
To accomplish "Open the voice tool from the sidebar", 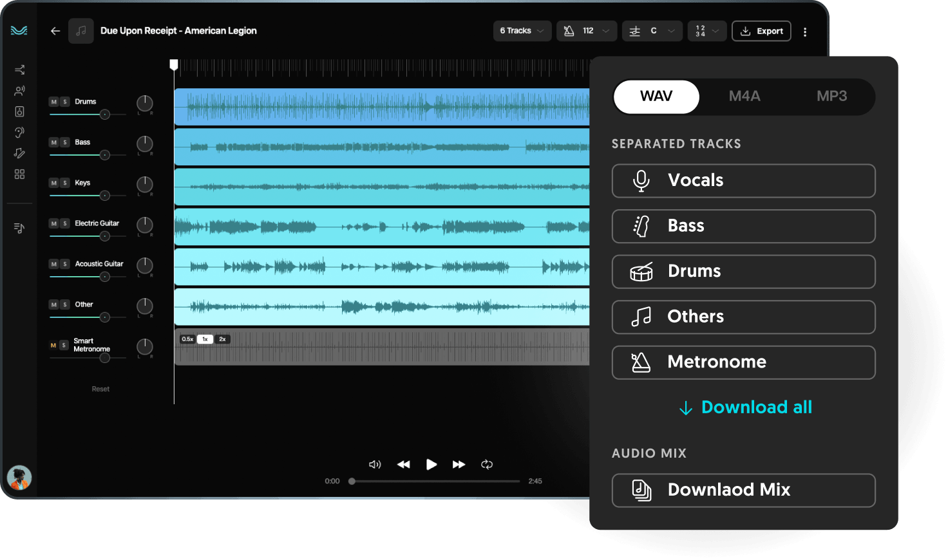I will 19,90.
